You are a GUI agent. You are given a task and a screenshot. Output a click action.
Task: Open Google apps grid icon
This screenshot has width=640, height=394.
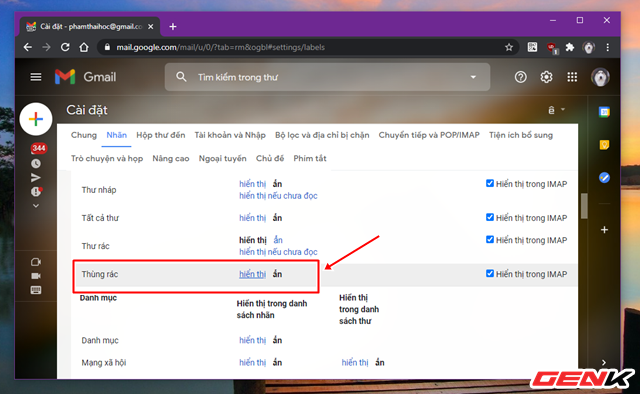(572, 77)
